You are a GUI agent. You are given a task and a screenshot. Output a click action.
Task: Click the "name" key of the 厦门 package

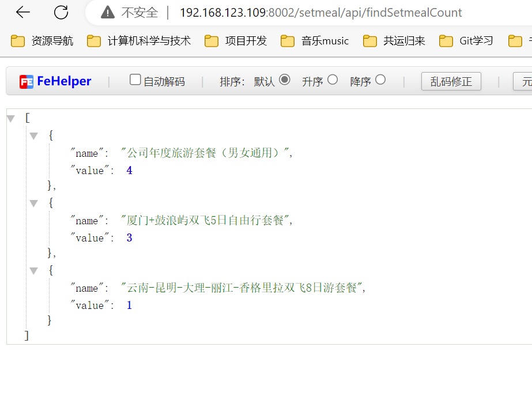[86, 221]
